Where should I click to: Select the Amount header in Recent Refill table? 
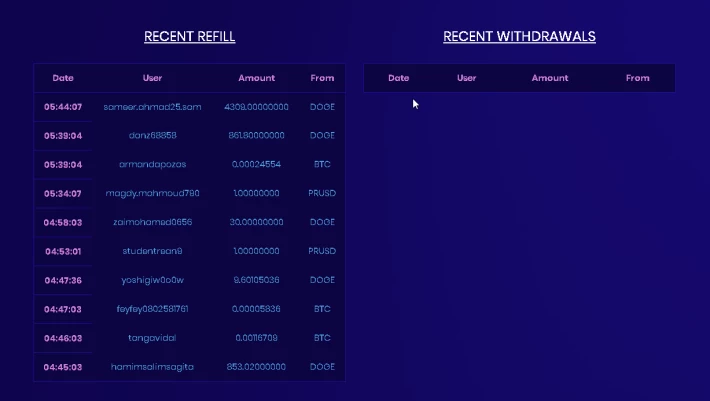point(256,78)
